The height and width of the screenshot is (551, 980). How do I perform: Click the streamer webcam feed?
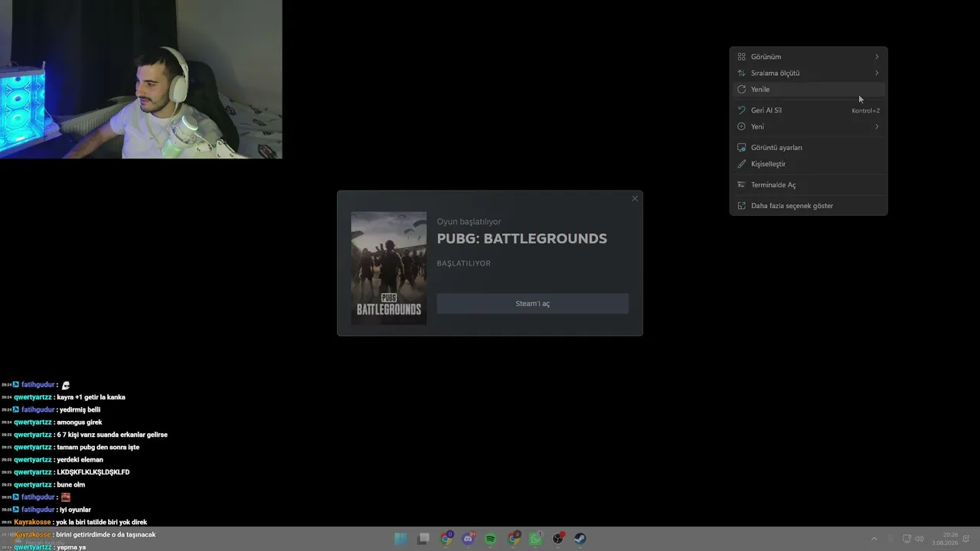pyautogui.click(x=141, y=79)
